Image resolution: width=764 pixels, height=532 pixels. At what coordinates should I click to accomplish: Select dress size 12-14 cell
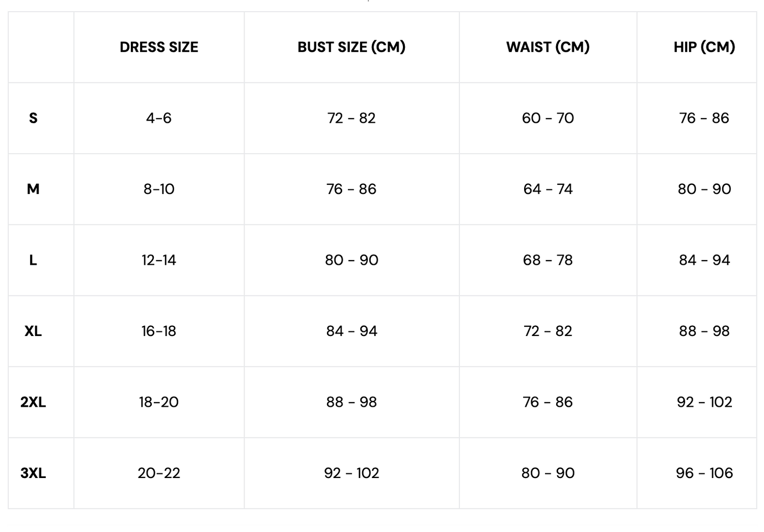tap(159, 260)
